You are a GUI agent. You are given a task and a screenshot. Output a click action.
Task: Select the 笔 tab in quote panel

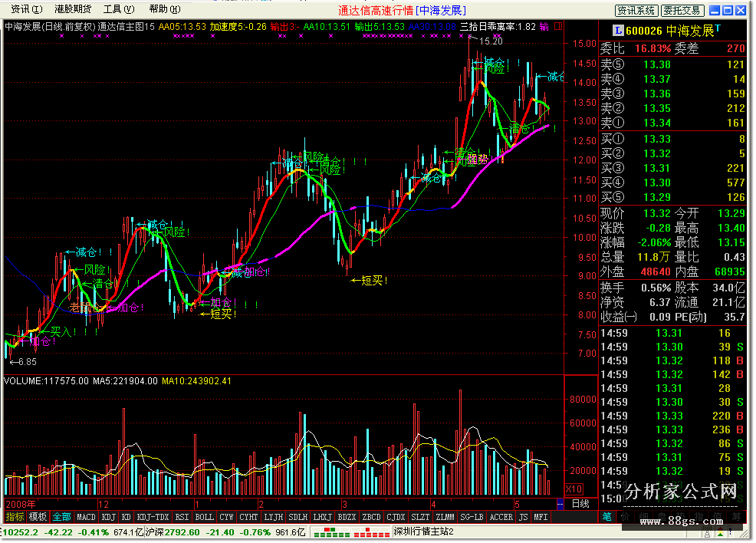click(x=607, y=516)
